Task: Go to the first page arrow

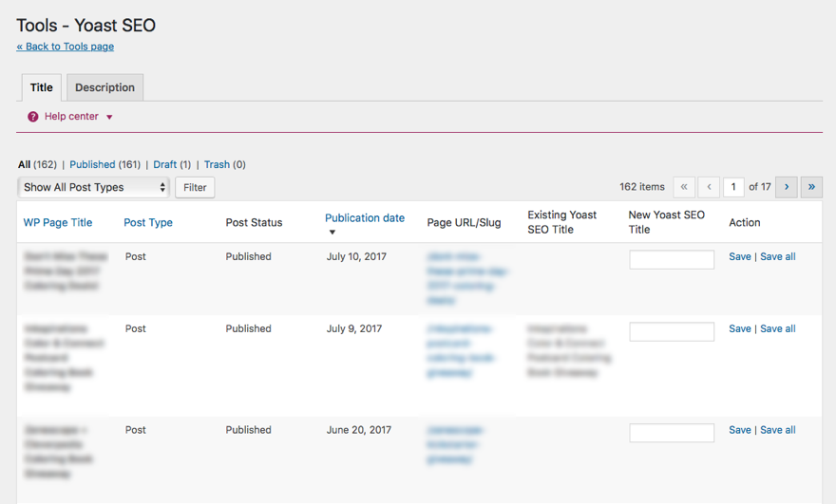Action: pyautogui.click(x=684, y=187)
